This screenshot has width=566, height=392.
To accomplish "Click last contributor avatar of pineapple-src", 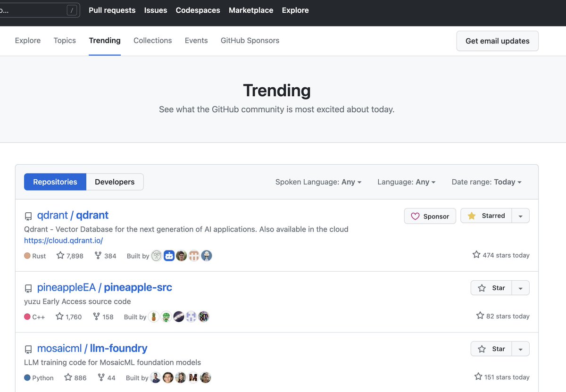I will pos(203,317).
